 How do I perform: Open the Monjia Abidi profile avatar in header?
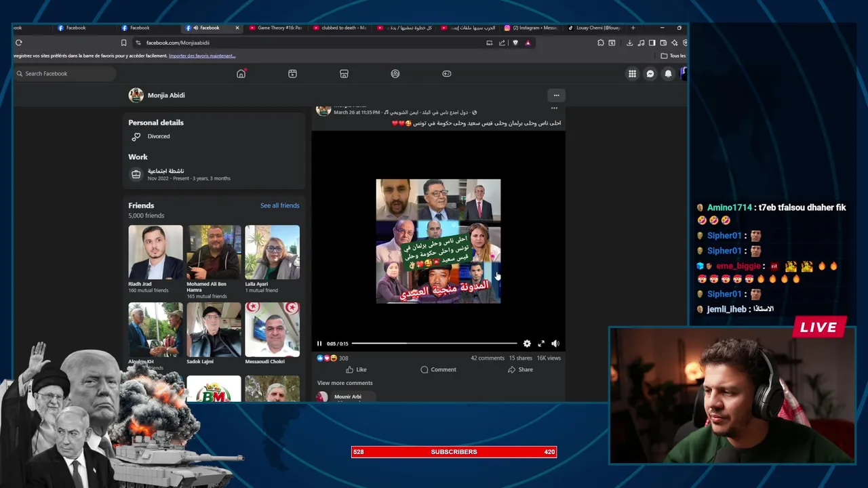tap(136, 95)
